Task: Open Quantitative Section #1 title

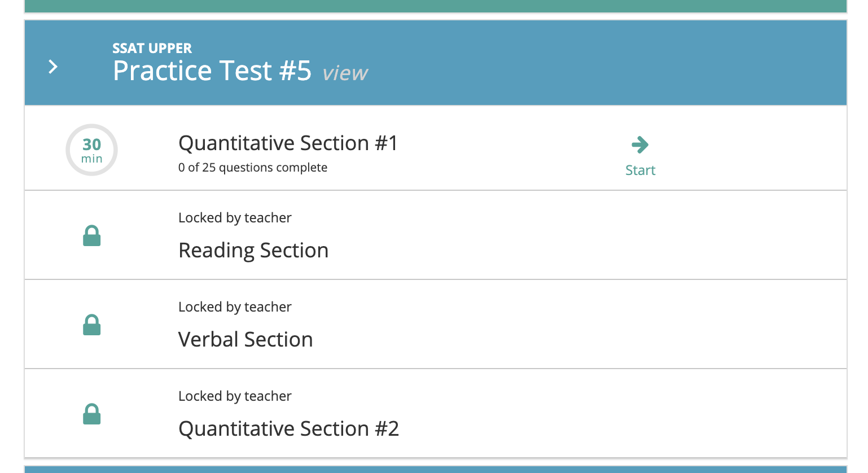Action: [x=288, y=143]
